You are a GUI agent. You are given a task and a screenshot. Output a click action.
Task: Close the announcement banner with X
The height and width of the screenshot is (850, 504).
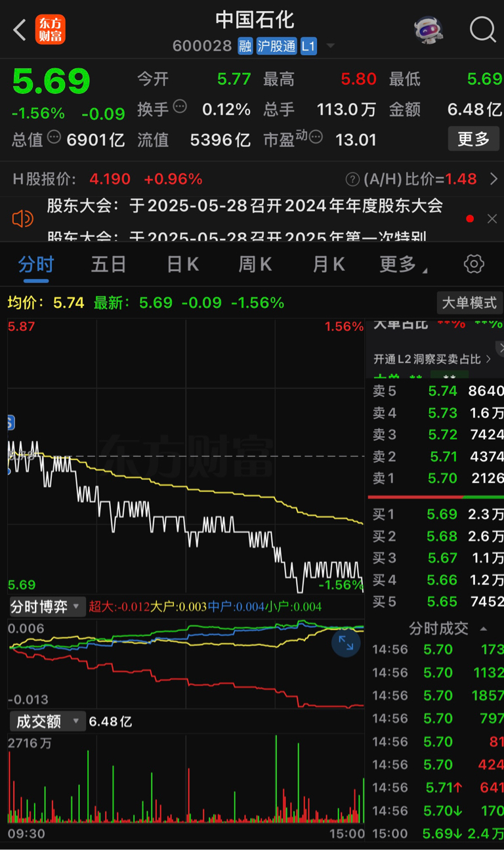point(492,219)
